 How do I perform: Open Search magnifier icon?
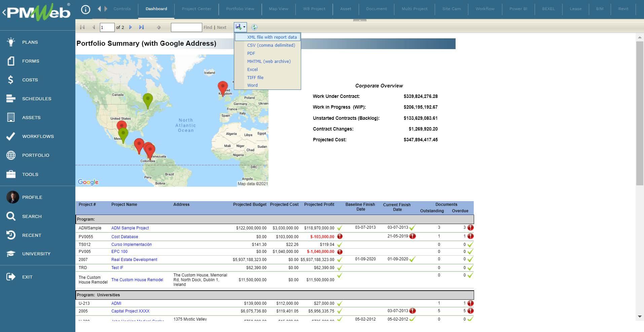pyautogui.click(x=11, y=216)
